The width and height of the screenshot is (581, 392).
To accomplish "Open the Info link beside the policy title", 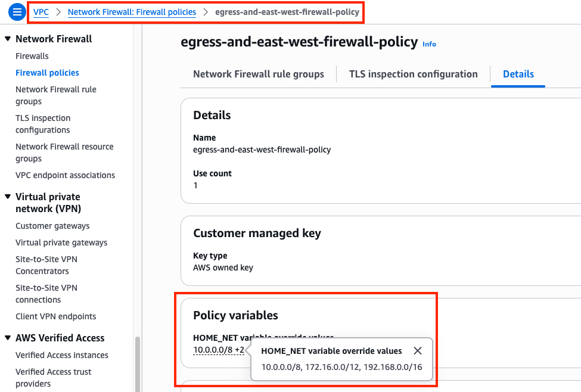I will click(x=429, y=44).
